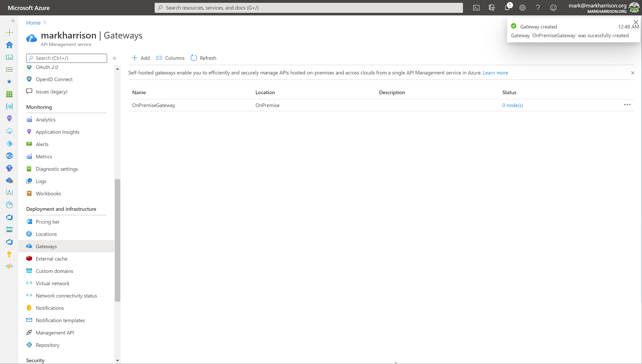Open the OnPremiseGateway row
This screenshot has height=364, width=642.
tap(381, 105)
